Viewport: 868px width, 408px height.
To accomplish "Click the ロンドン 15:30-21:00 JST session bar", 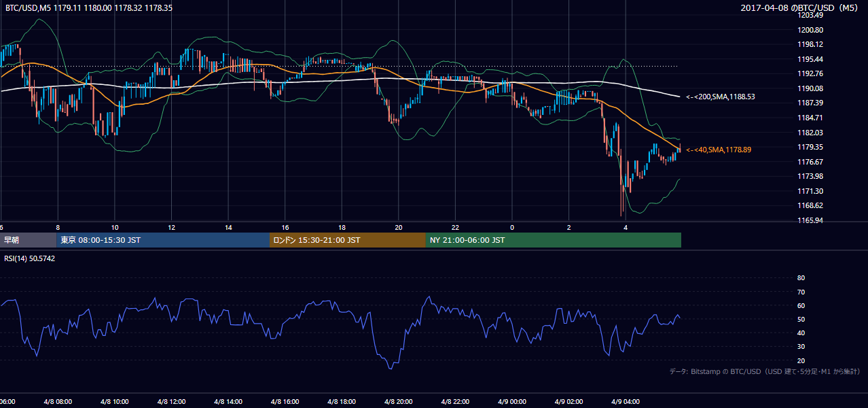I will [x=348, y=240].
